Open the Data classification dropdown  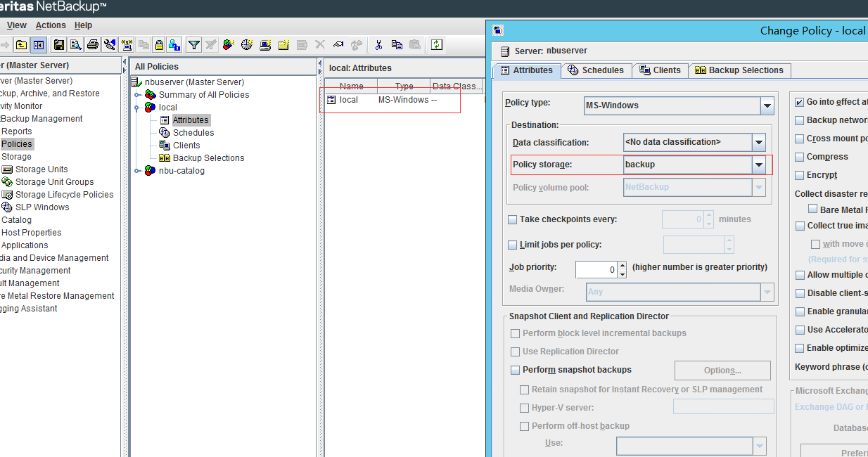coord(758,142)
